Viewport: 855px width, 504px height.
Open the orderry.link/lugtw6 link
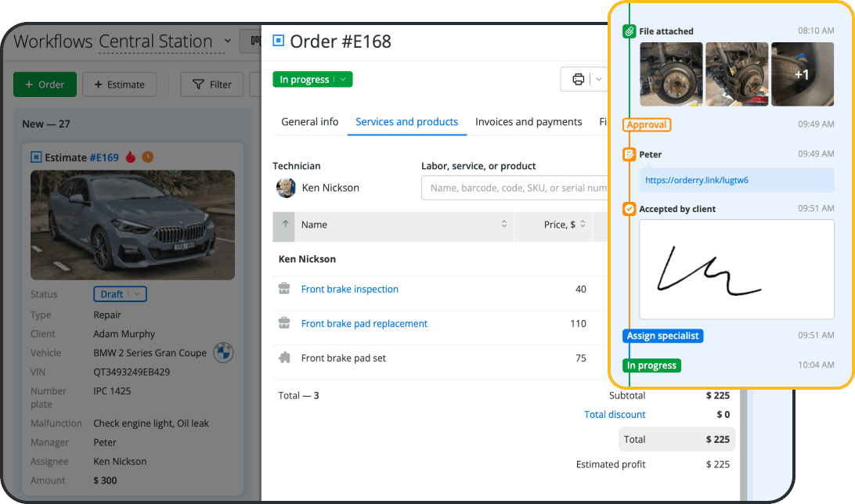[696, 180]
